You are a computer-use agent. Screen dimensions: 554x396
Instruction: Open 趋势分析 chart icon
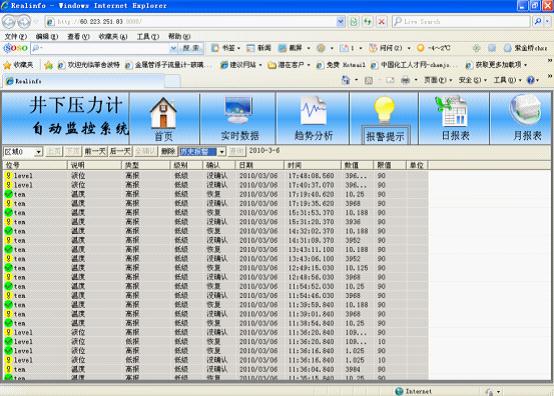313,111
